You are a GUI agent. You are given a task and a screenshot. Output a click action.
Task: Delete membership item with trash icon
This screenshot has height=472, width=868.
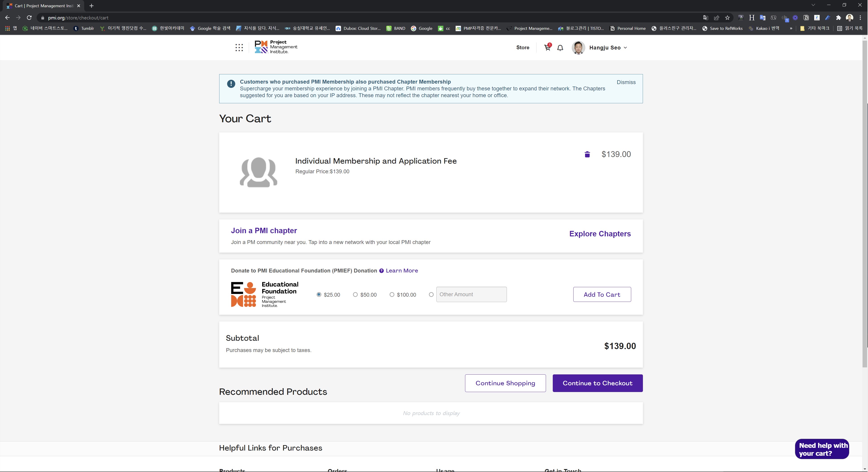tap(587, 154)
